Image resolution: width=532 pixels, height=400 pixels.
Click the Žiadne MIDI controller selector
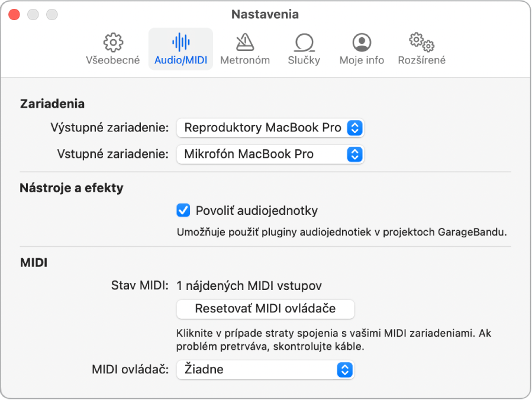pyautogui.click(x=265, y=369)
